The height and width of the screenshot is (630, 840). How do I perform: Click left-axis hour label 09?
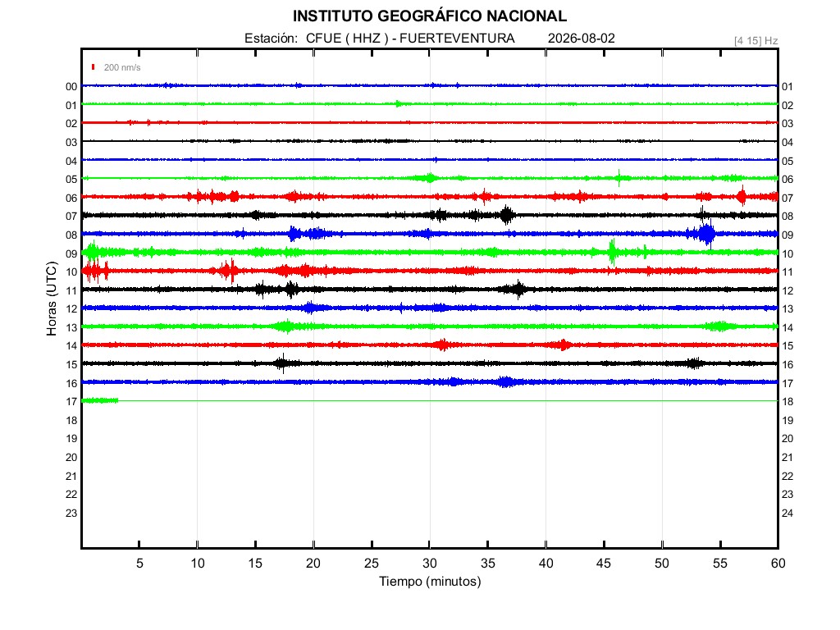click(71, 254)
